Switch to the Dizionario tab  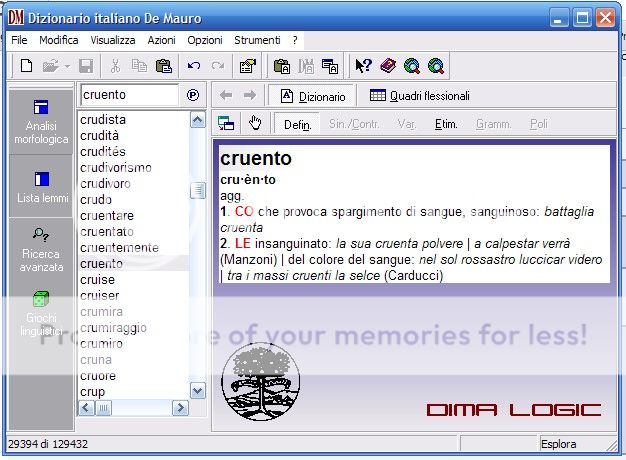click(313, 96)
